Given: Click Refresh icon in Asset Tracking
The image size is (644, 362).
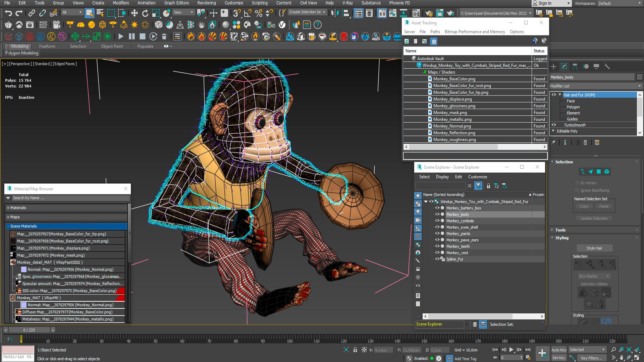Looking at the screenshot, I should pyautogui.click(x=407, y=42).
